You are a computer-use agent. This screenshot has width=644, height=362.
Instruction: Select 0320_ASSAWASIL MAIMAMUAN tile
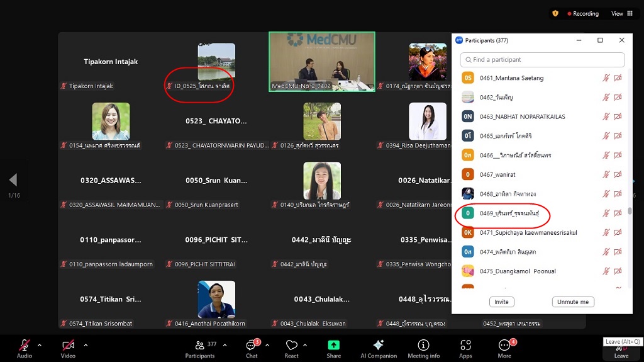click(x=111, y=180)
